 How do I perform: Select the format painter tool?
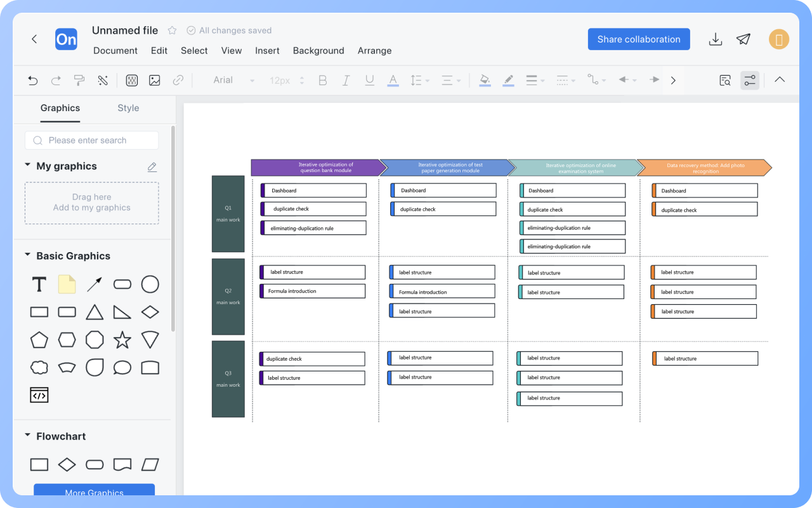point(79,80)
